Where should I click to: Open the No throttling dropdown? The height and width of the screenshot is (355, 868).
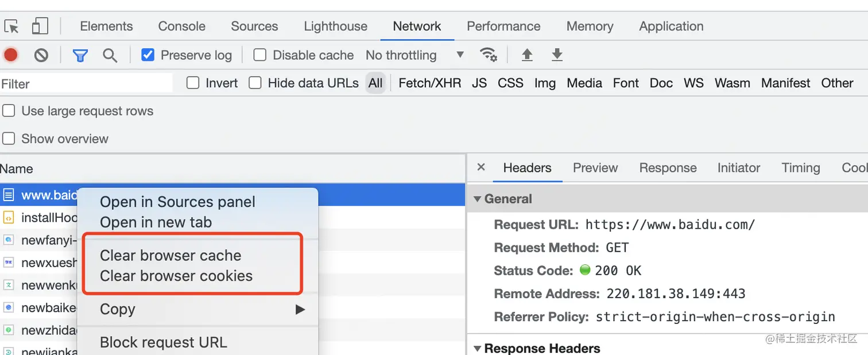(x=414, y=55)
